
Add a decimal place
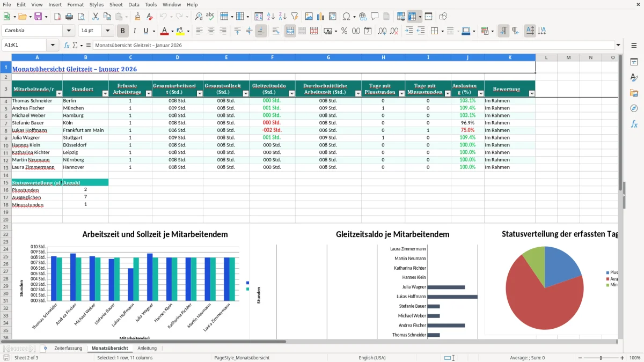[x=383, y=31]
